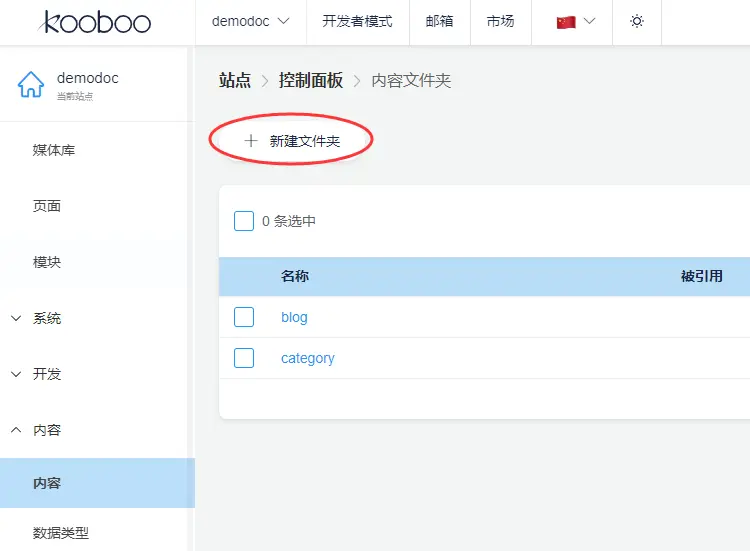Click the Kooboo logo
The image size is (750, 551).
click(x=96, y=21)
